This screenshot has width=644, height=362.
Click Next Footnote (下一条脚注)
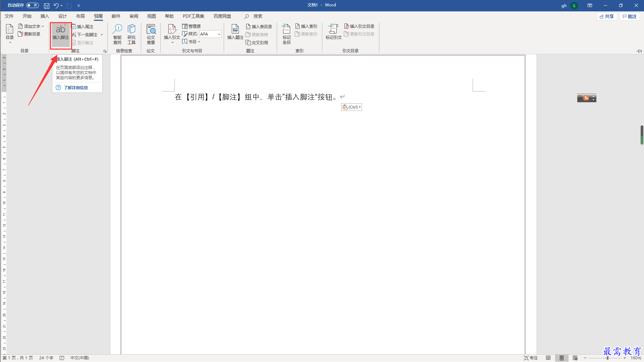click(85, 35)
